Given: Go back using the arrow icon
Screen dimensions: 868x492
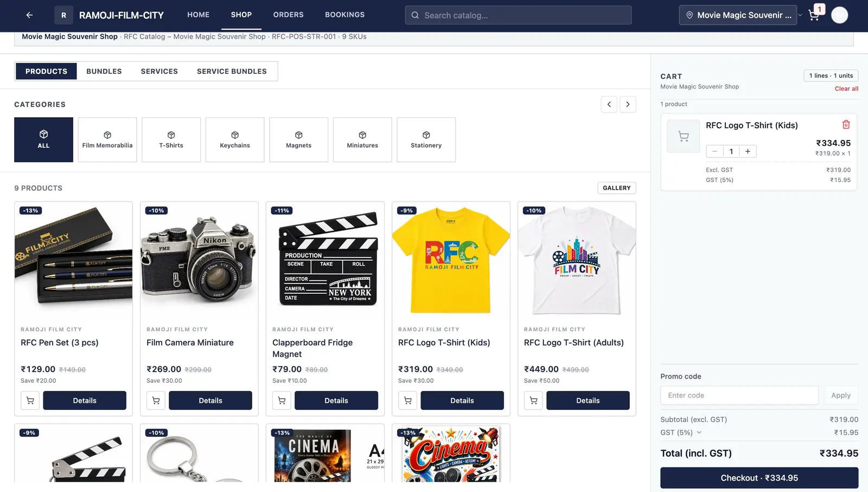Looking at the screenshot, I should point(29,15).
